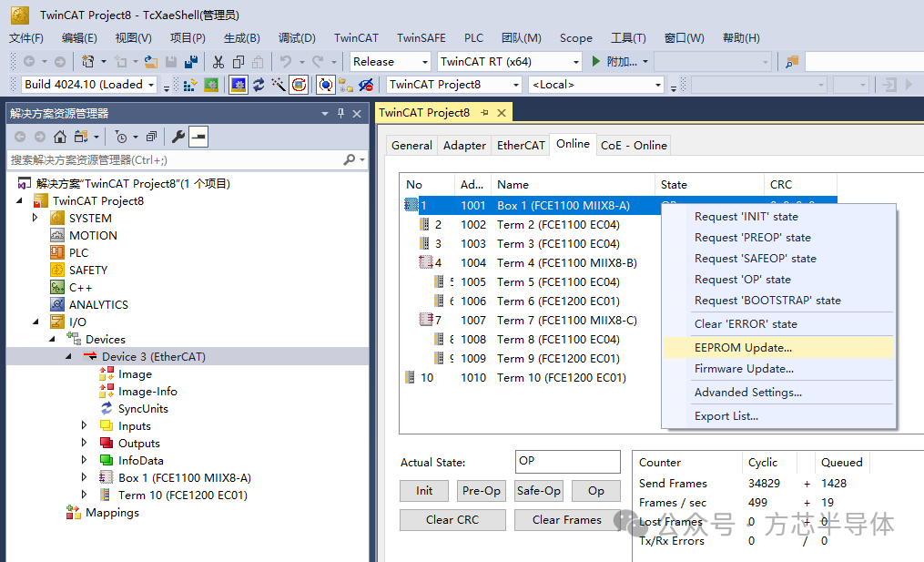
Task: Click the green Start attach arrow
Action: tap(595, 61)
